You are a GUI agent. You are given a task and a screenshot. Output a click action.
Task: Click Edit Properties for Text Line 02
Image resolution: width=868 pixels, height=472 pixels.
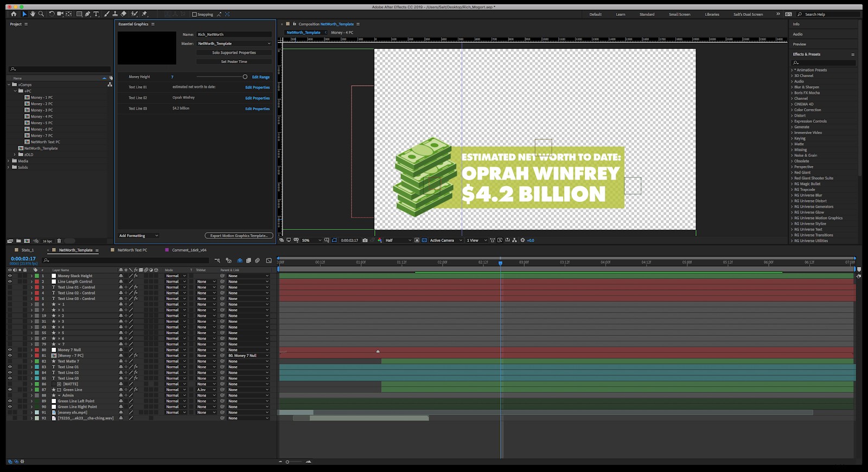[x=257, y=98]
